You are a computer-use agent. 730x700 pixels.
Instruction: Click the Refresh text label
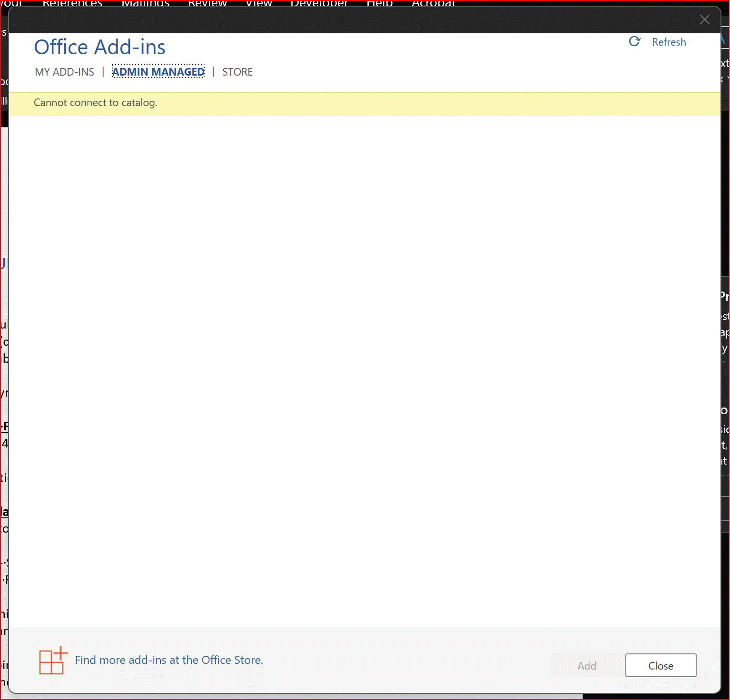click(x=669, y=42)
